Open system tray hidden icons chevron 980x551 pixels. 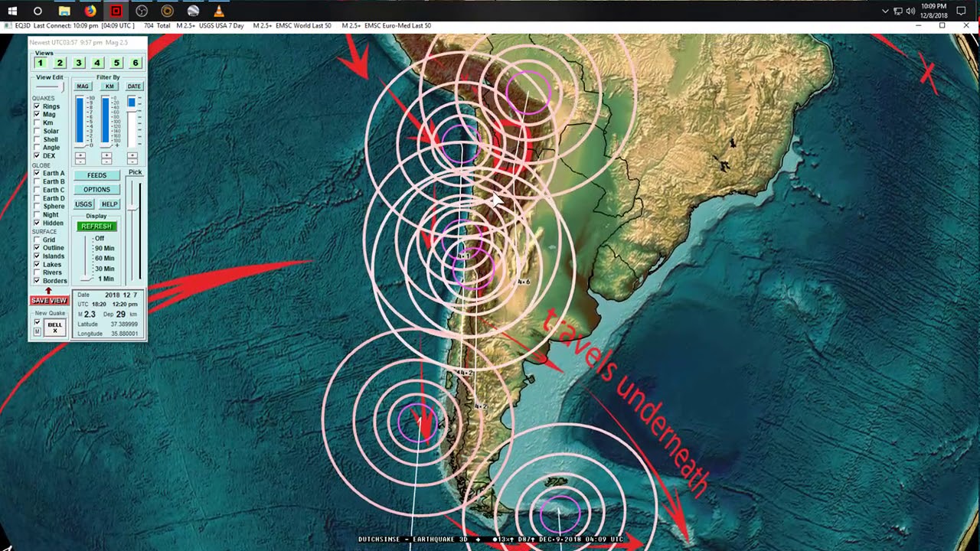tap(886, 11)
